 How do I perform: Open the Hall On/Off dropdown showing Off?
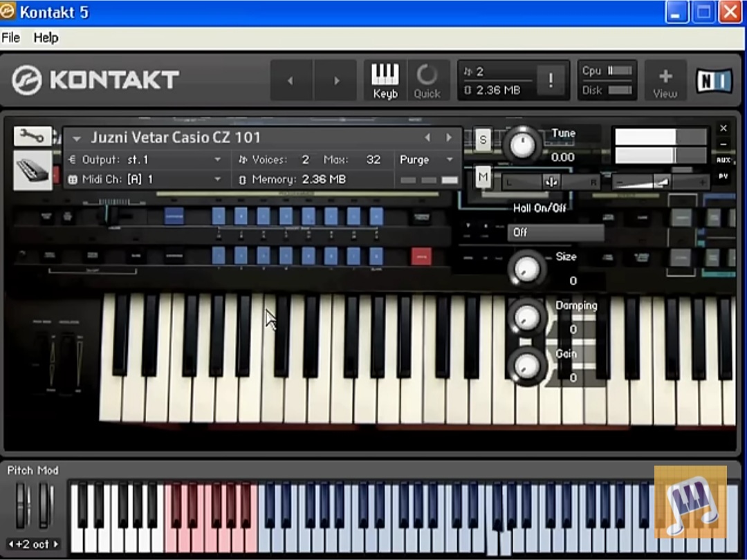555,232
